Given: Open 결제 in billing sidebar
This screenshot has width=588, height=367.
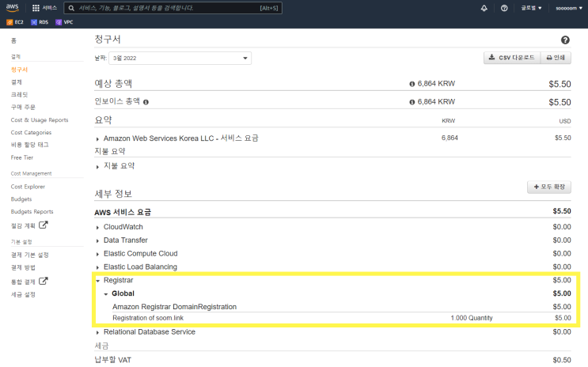Looking at the screenshot, I should 16,82.
